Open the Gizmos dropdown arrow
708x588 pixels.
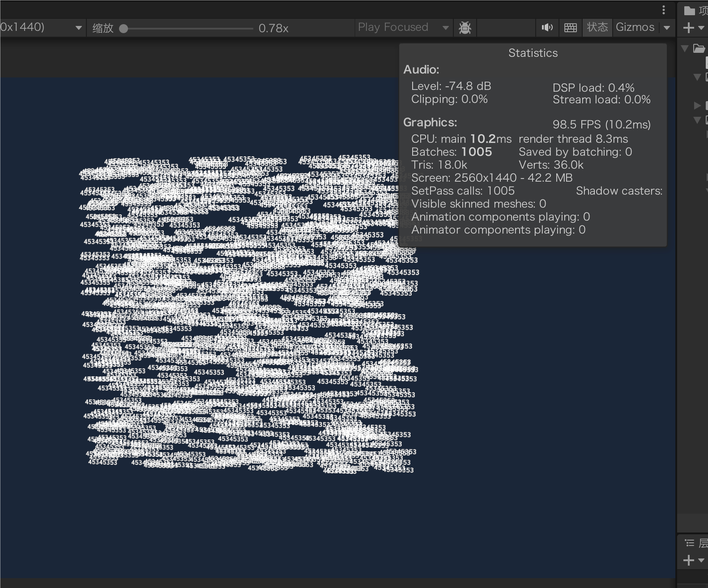click(x=667, y=28)
